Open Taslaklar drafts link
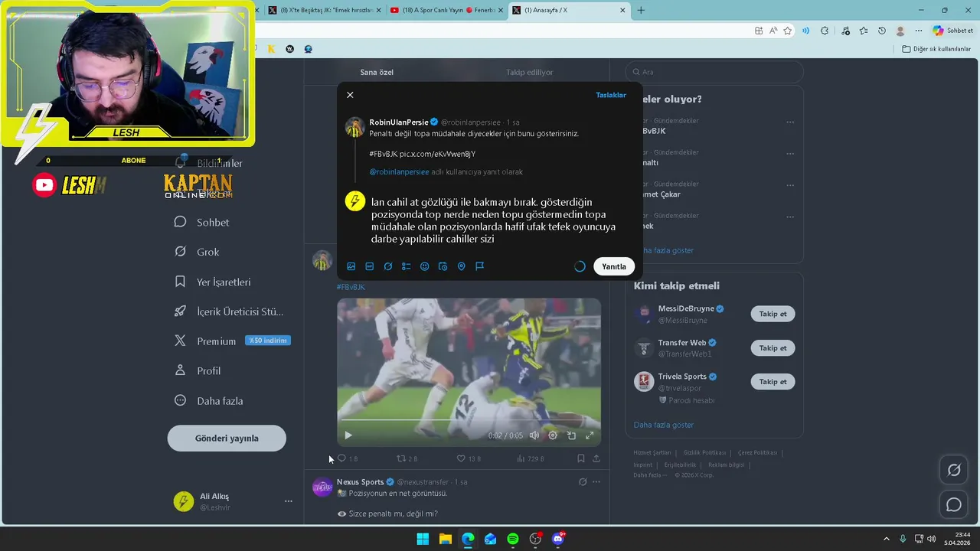Image resolution: width=980 pixels, height=551 pixels. (x=611, y=95)
